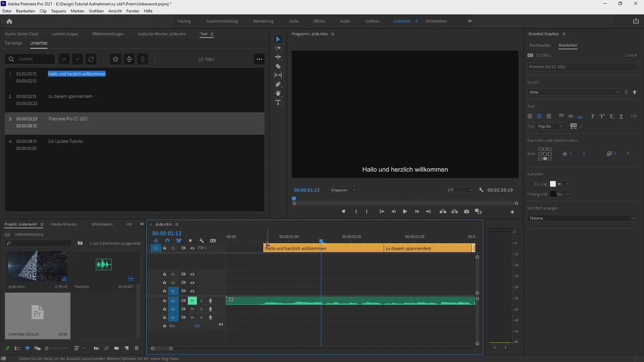Screen dimensions: 644x362
Task: Open the Einpassen zoom dropdown
Action: click(343, 190)
